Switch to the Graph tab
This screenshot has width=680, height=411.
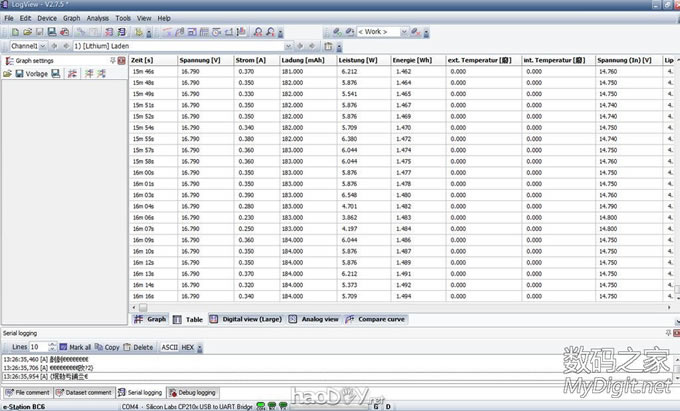click(x=150, y=319)
